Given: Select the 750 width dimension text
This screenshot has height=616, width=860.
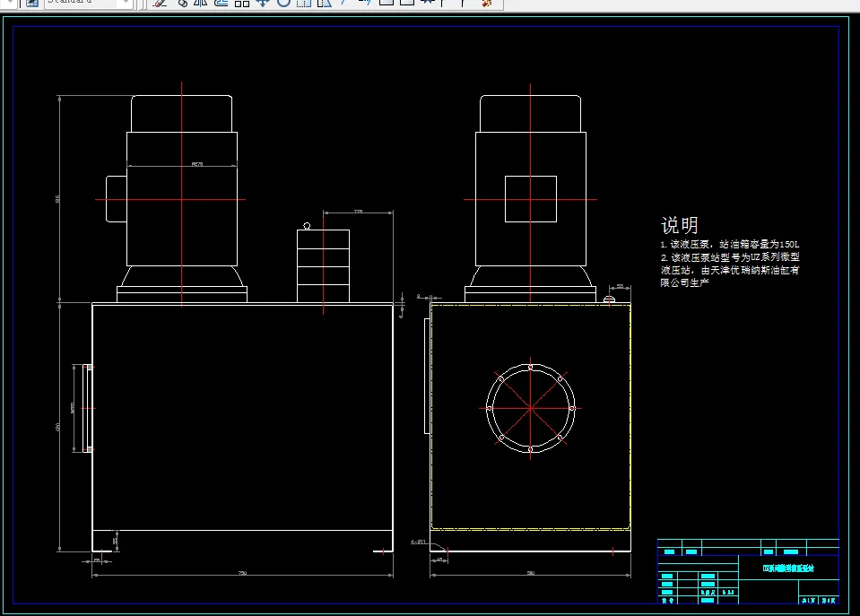Looking at the screenshot, I should pyautogui.click(x=242, y=573).
